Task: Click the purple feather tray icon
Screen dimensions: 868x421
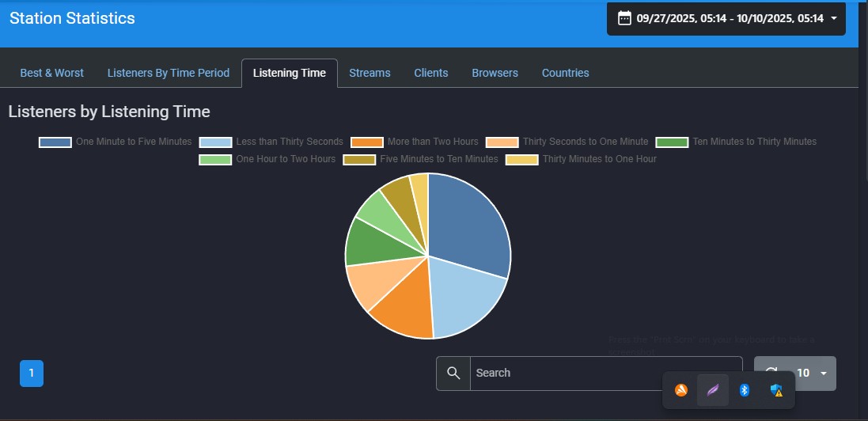Action: [x=712, y=390]
